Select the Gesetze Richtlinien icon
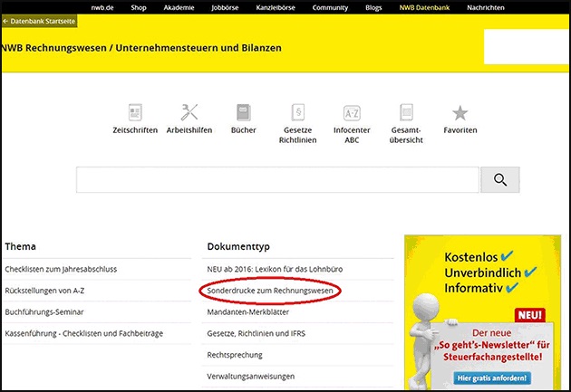The height and width of the screenshot is (392, 571). [297, 113]
